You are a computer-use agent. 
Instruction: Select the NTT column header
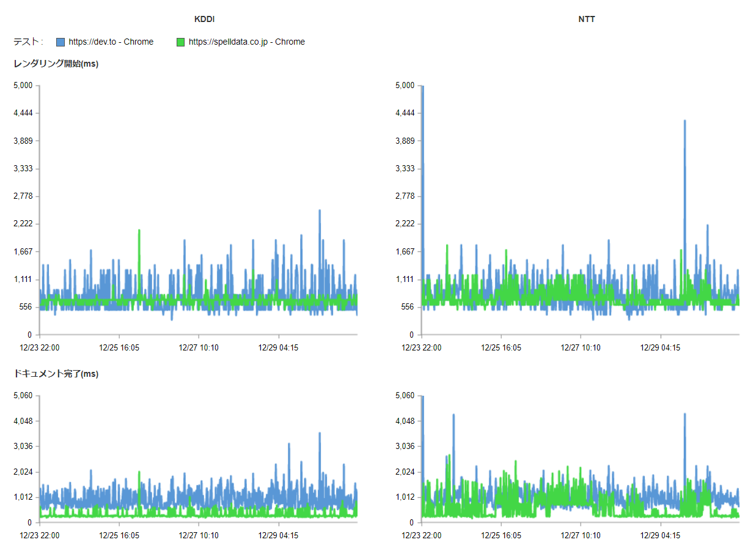[586, 20]
